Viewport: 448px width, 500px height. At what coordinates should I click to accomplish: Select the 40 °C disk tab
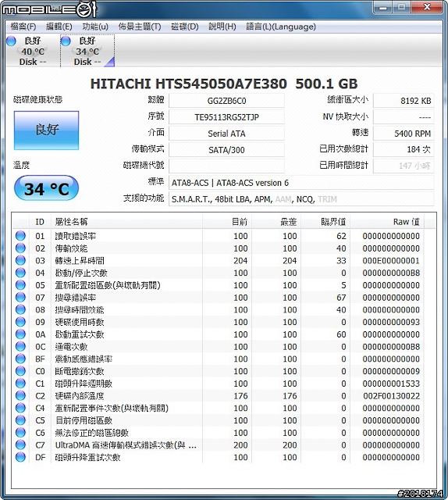tap(33, 51)
